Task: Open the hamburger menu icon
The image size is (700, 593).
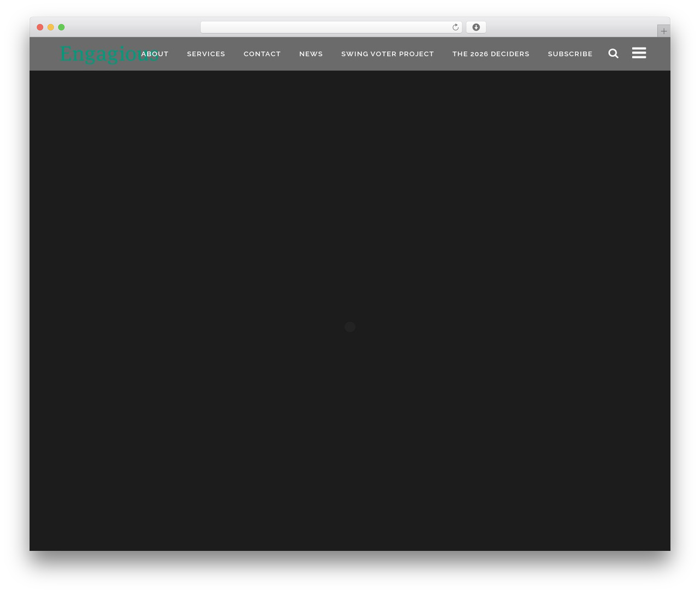Action: 639,53
